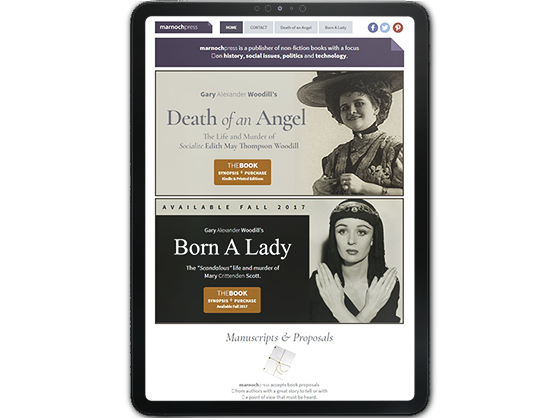The image size is (560, 420).
Task: Open the Born A Lady tab
Action: click(x=335, y=28)
